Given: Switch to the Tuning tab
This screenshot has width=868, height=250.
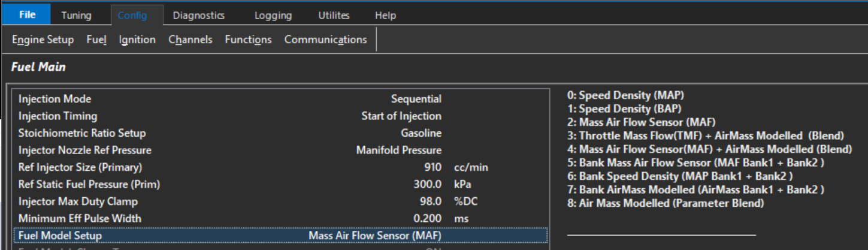Looking at the screenshot, I should [76, 16].
